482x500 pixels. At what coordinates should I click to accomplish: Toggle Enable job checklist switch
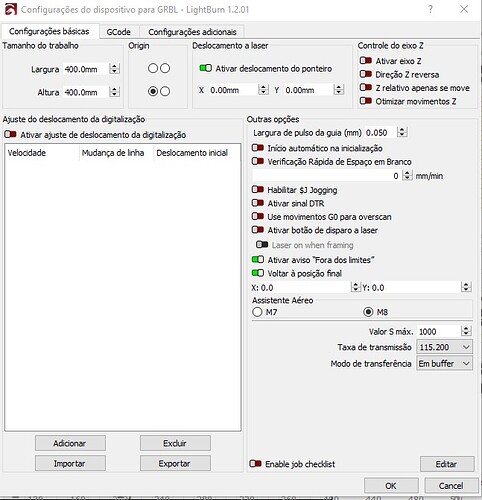pos(255,464)
